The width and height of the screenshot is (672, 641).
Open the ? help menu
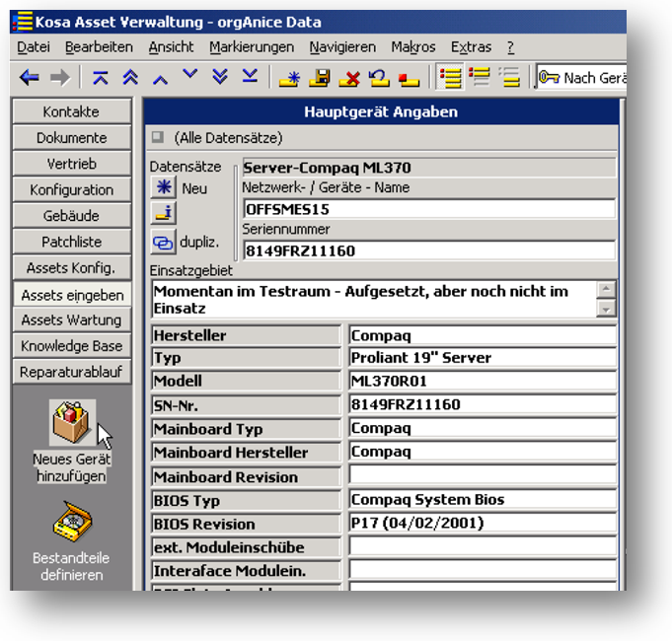coord(510,46)
